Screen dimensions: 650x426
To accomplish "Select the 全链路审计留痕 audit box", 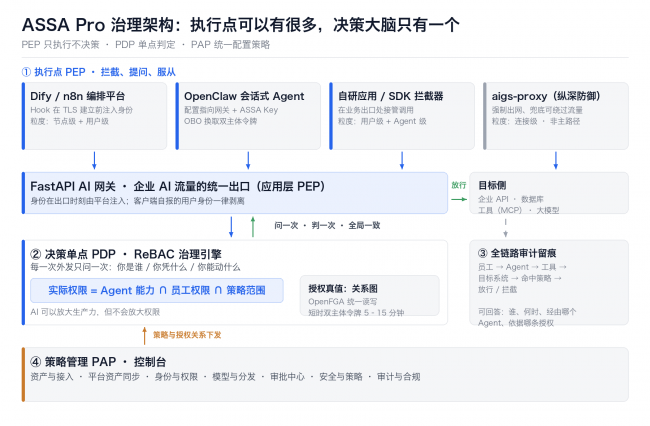I will click(549, 283).
